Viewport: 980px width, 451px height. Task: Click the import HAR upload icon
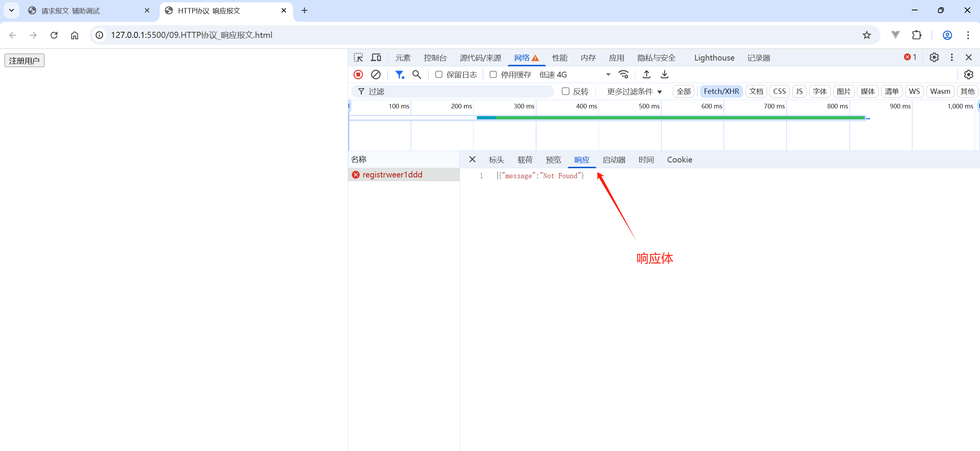pos(646,74)
